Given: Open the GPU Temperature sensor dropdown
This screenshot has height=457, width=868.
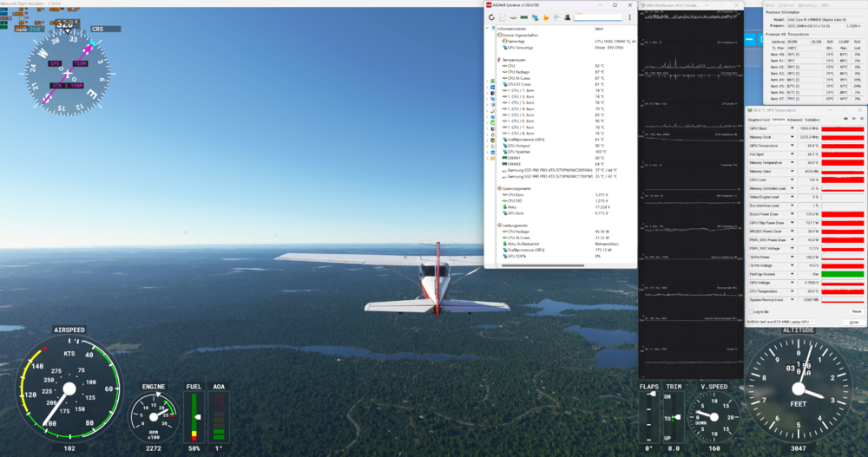Looking at the screenshot, I should [792, 146].
